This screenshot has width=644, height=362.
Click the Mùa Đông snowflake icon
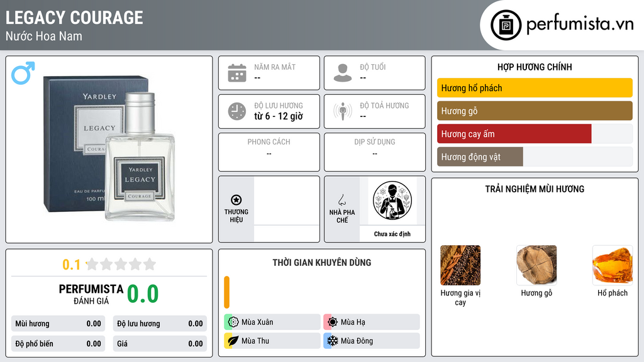tap(333, 341)
